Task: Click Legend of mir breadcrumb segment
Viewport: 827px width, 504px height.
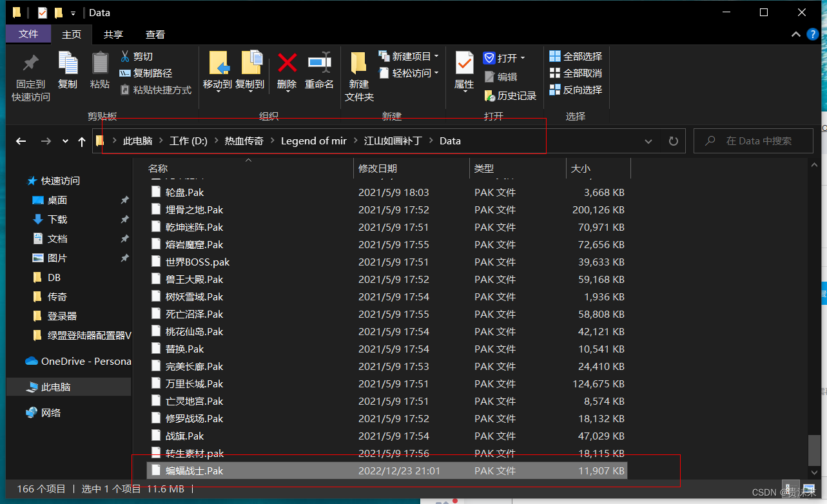Action: (314, 141)
